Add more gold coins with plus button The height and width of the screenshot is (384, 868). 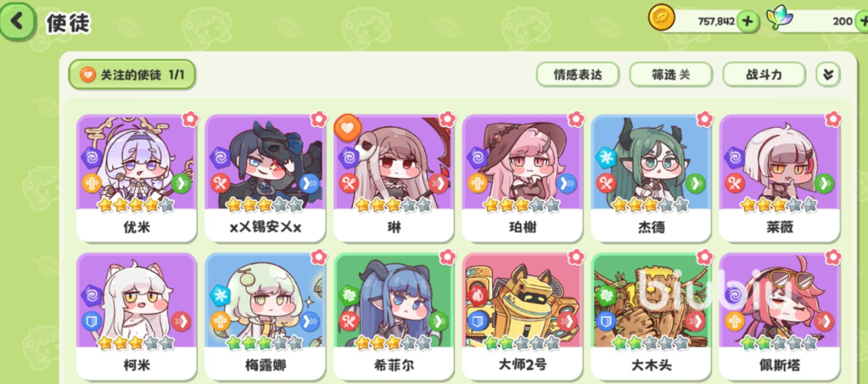pos(747,21)
